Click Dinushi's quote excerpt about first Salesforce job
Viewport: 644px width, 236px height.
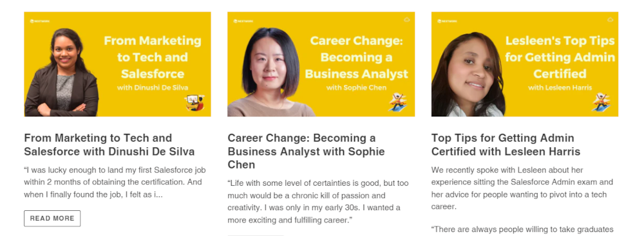pyautogui.click(x=115, y=182)
